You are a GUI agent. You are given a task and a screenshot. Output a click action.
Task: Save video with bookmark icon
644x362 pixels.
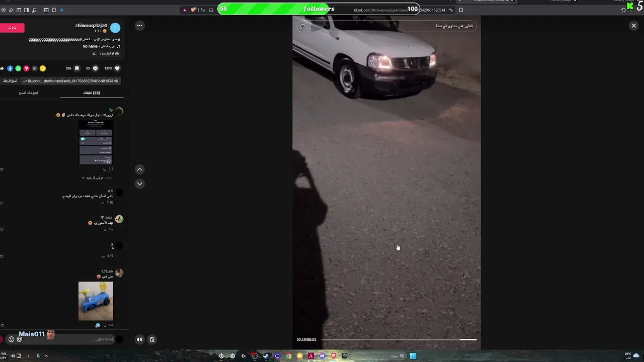76,68
